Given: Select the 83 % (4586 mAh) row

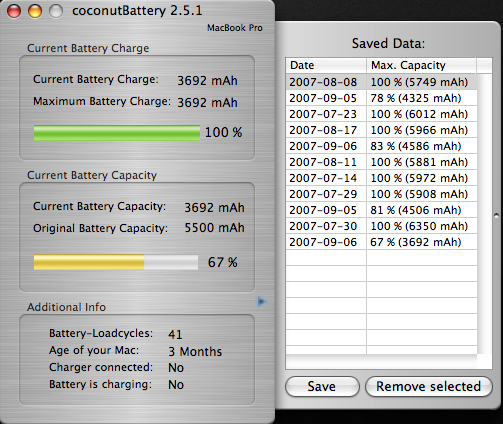Looking at the screenshot, I should pyautogui.click(x=381, y=146).
